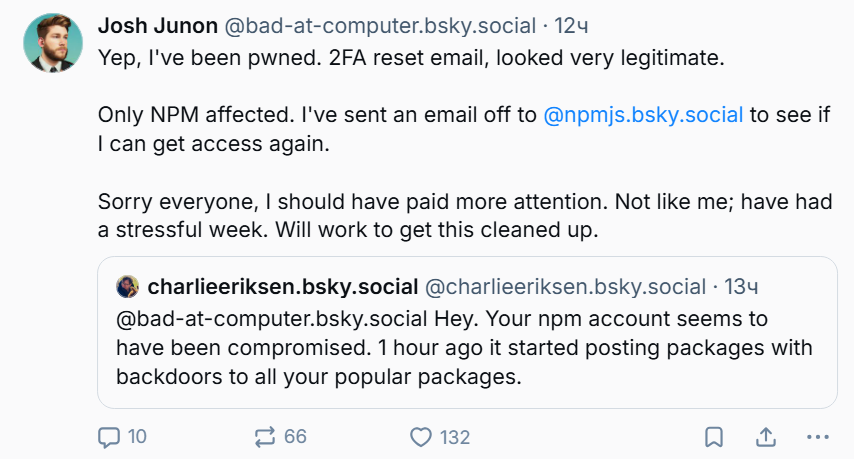Viewport: 854px width, 459px height.
Task: Open the share arrow menu
Action: click(766, 437)
